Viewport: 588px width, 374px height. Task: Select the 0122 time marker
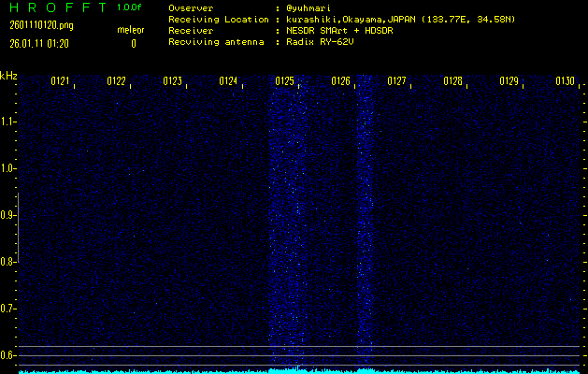117,81
